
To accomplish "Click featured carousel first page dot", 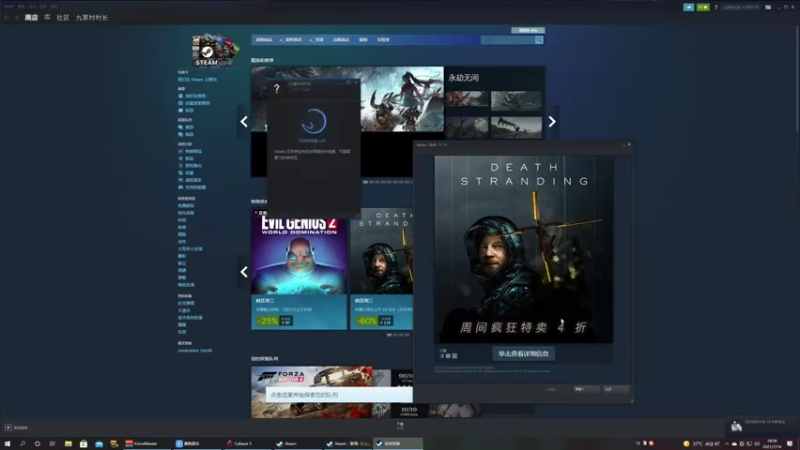I will click(365, 182).
